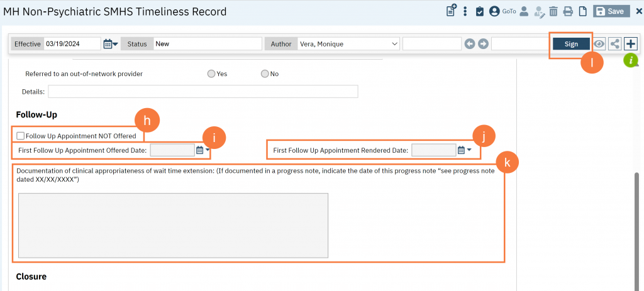The image size is (644, 291).
Task: Click the share icon beside Sign
Action: coord(615,44)
